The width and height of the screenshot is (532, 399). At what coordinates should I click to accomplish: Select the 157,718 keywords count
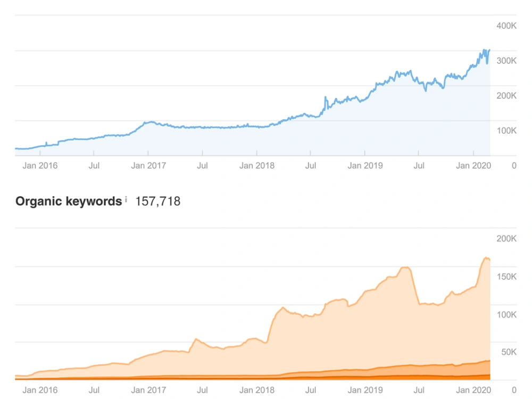point(158,202)
